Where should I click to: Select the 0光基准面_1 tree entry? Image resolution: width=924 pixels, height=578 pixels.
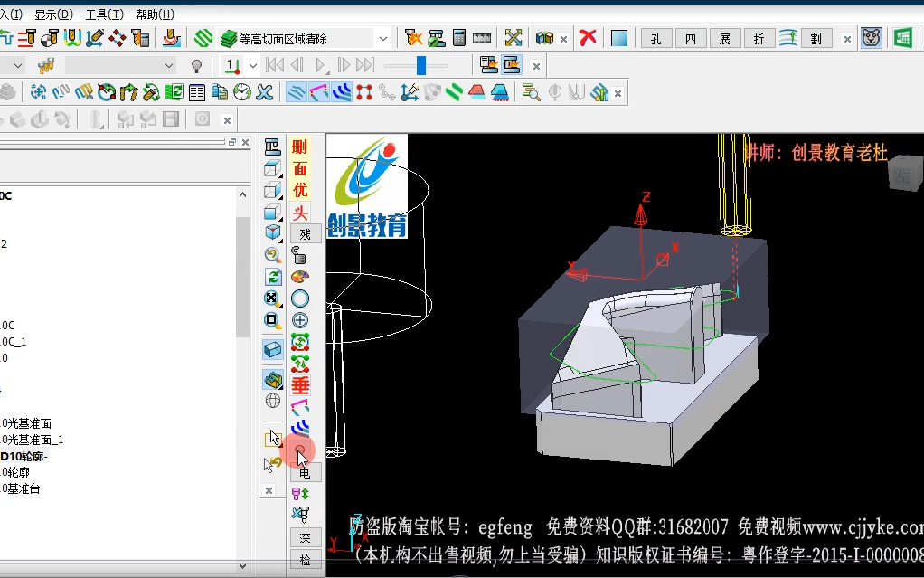32,440
